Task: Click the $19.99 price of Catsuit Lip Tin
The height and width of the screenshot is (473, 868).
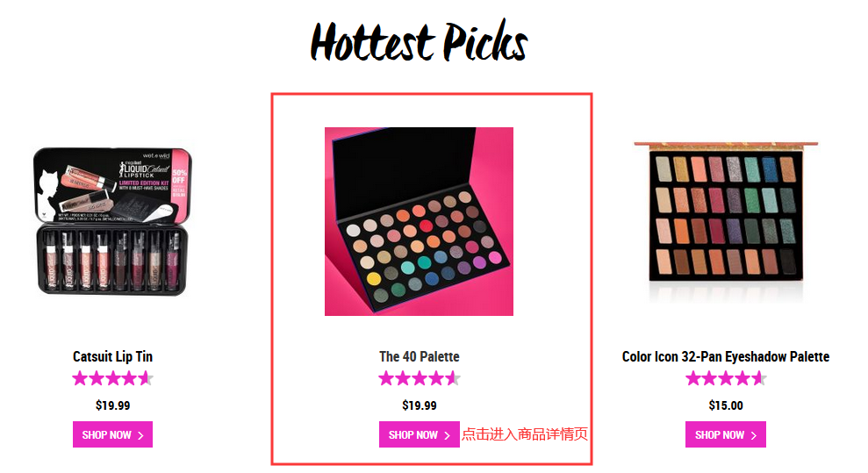Action: coord(112,405)
